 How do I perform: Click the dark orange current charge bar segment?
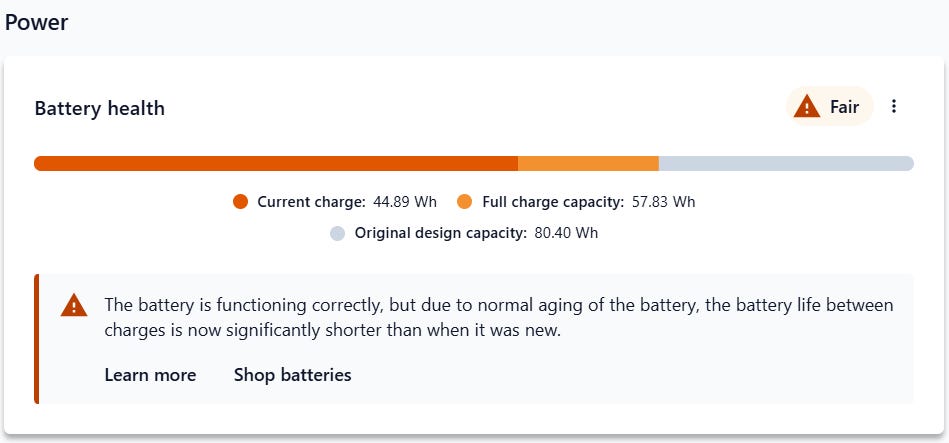pos(276,164)
